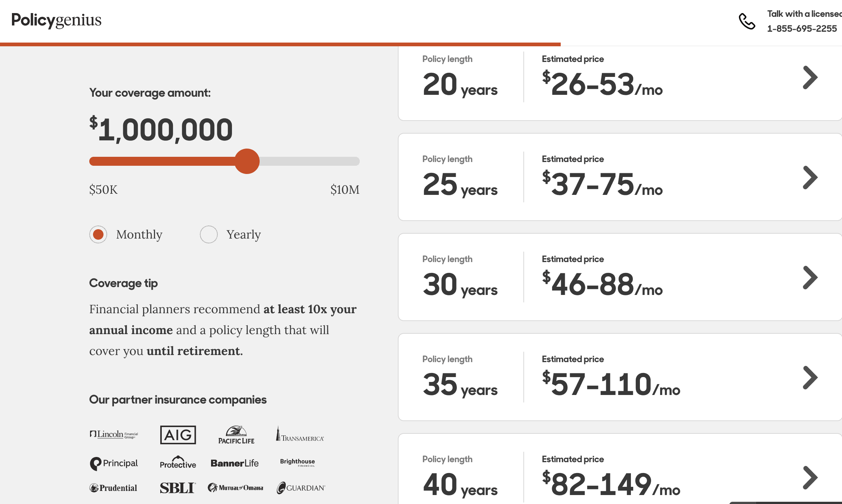The image size is (842, 504).
Task: Click the SBLI partner logo
Action: 178,487
